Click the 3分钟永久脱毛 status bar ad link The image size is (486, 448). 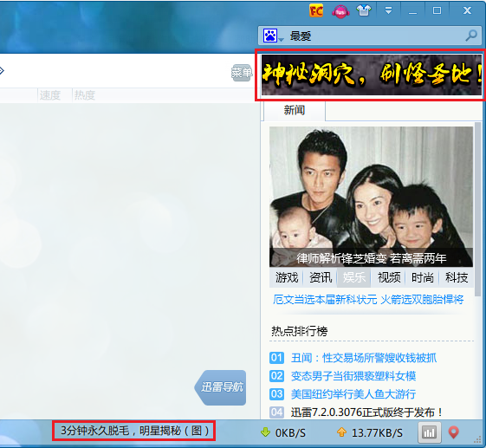pyautogui.click(x=134, y=431)
